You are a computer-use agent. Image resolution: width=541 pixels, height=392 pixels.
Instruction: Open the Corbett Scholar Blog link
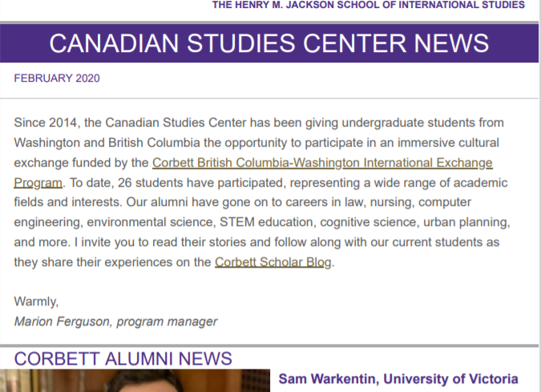click(x=273, y=262)
